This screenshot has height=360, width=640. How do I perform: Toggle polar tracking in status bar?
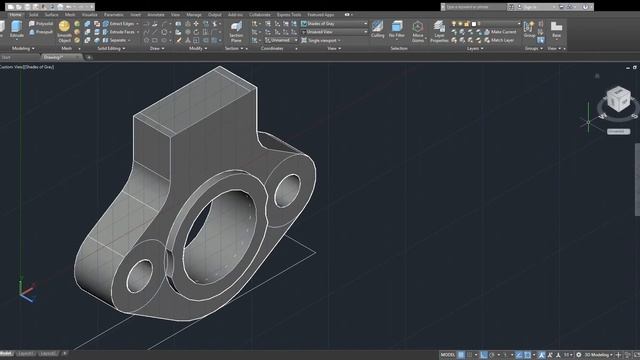coord(492,355)
